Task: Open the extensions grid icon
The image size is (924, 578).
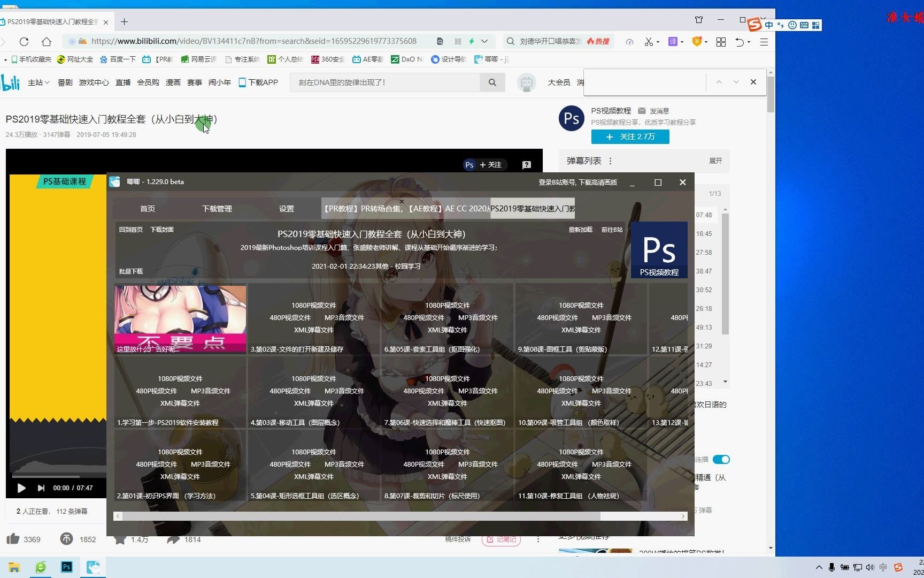Action: [721, 42]
